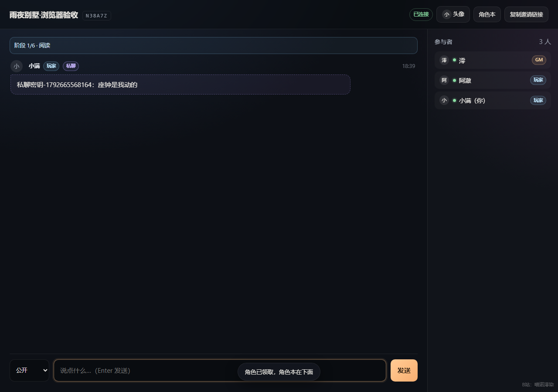The height and width of the screenshot is (392, 558).
Task: Click the B站 credit text
Action: (x=538, y=385)
